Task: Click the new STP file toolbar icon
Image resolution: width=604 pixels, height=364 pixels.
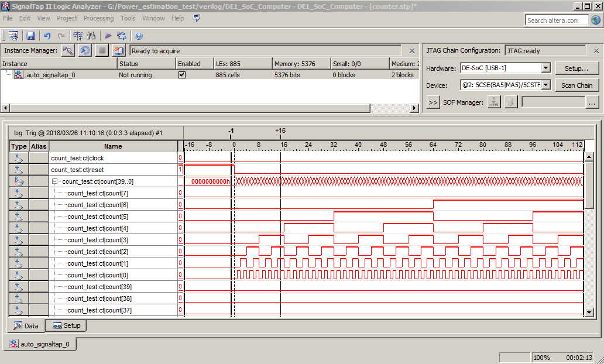Action: click(x=13, y=36)
